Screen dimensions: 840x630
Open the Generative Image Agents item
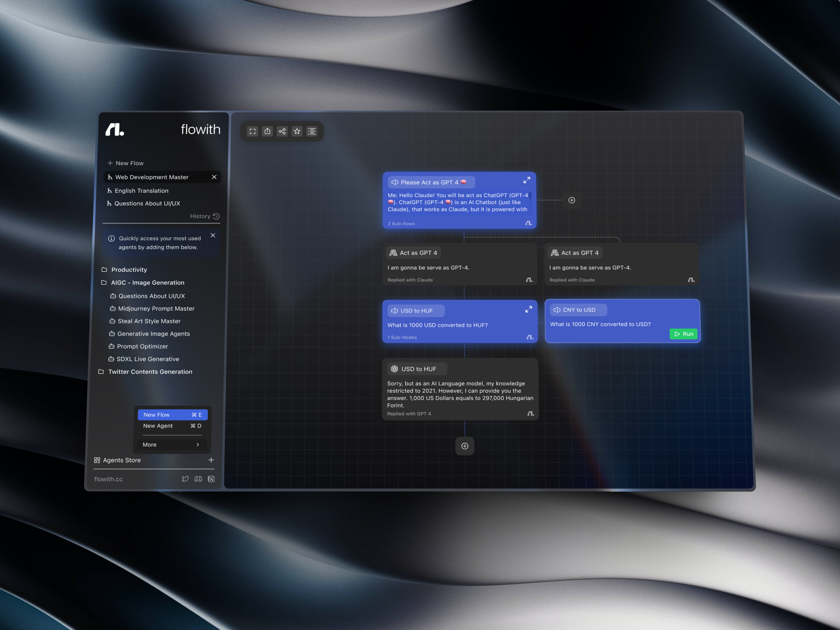pos(149,334)
